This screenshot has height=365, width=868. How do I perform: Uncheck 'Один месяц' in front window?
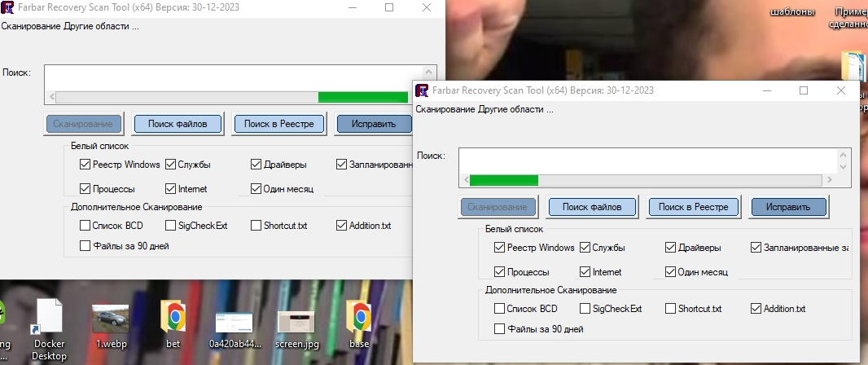pyautogui.click(x=670, y=272)
